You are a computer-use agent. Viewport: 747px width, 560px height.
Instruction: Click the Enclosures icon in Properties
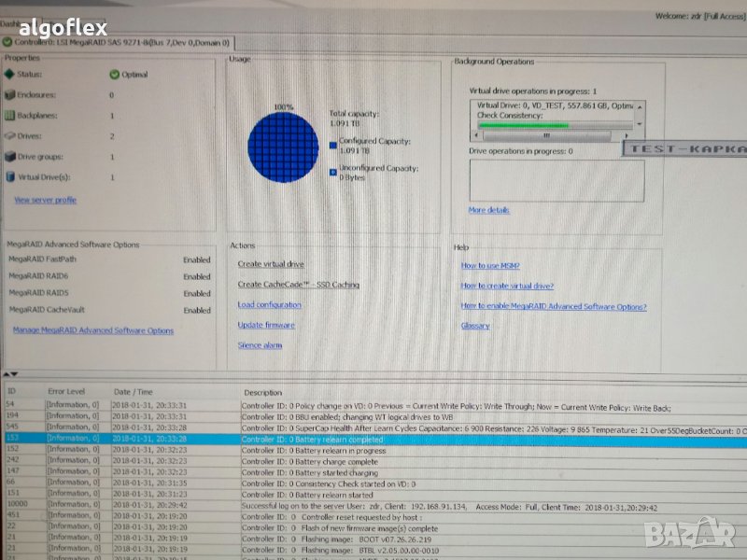9,94
